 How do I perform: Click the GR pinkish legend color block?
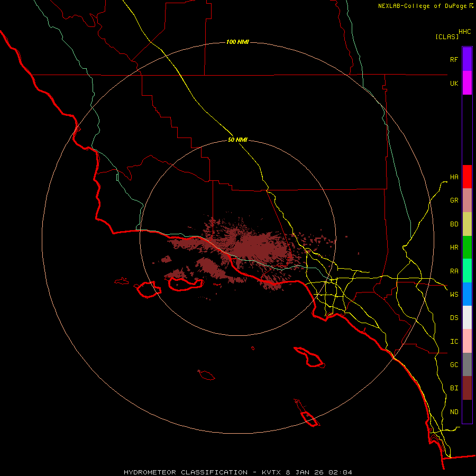tap(467, 200)
